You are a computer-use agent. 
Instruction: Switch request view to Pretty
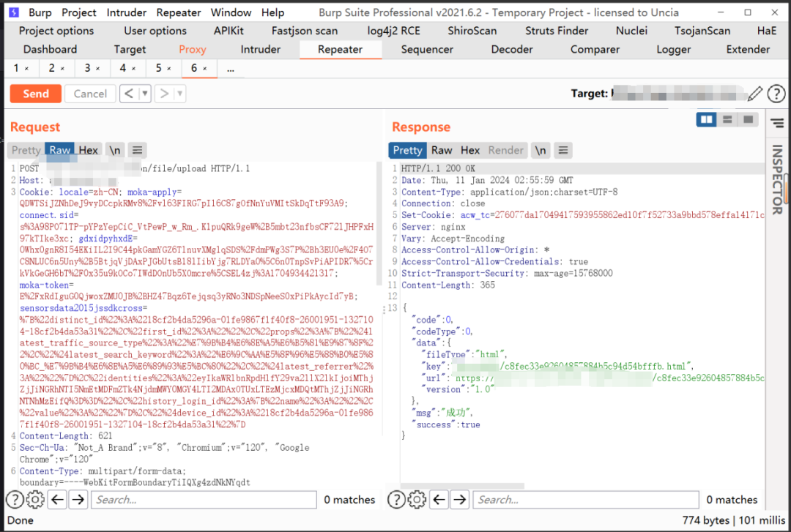pyautogui.click(x=26, y=150)
